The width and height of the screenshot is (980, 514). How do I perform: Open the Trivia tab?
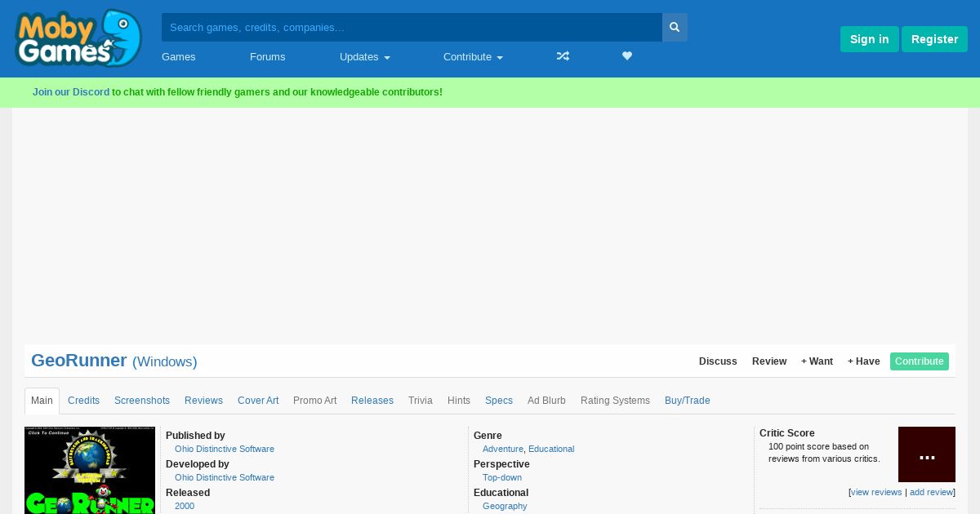point(421,401)
